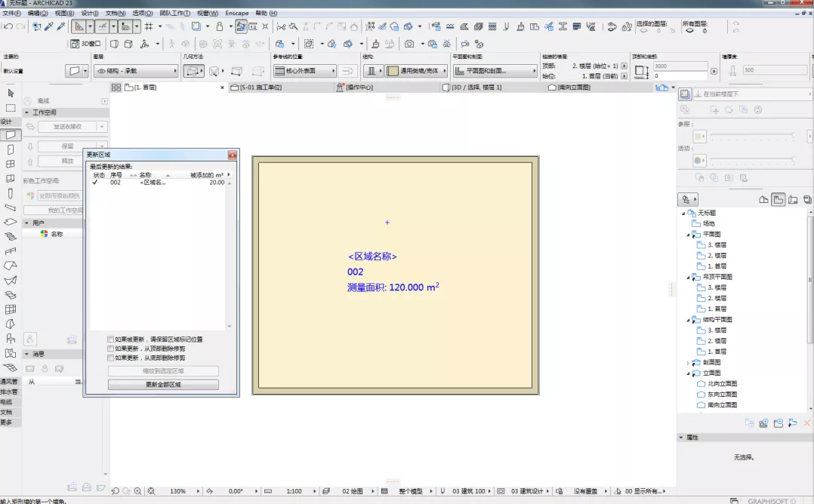This screenshot has width=814, height=504.
Task: Sort results by 名称 column header
Action: pyautogui.click(x=145, y=175)
